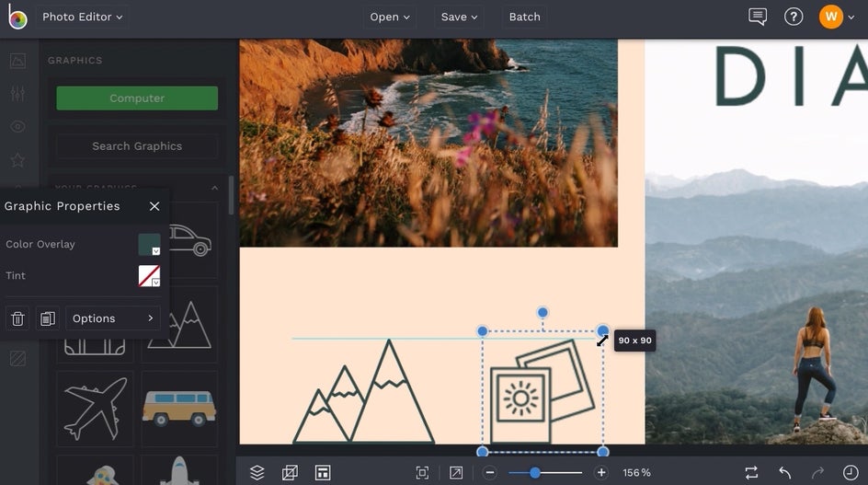
Task: Open the Image Manager sidebar icon
Action: coord(17,61)
